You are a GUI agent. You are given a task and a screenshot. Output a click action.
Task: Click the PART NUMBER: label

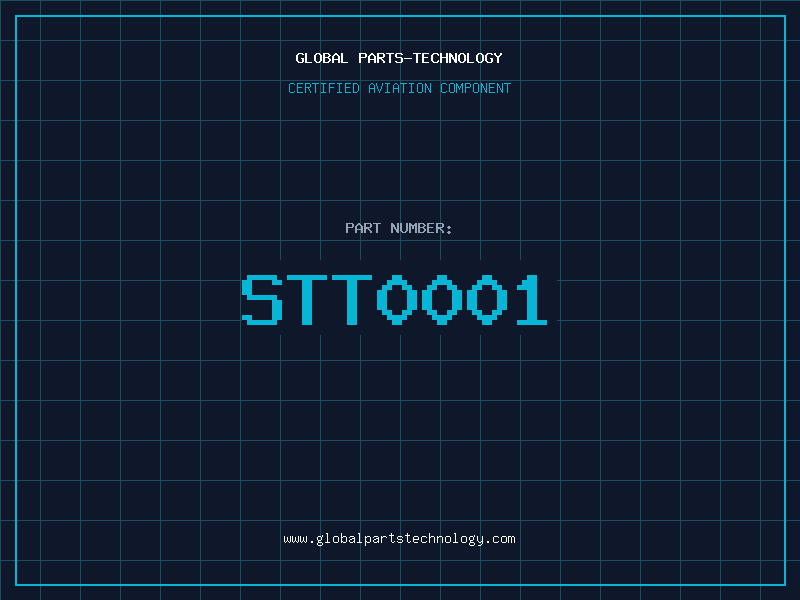point(398,228)
